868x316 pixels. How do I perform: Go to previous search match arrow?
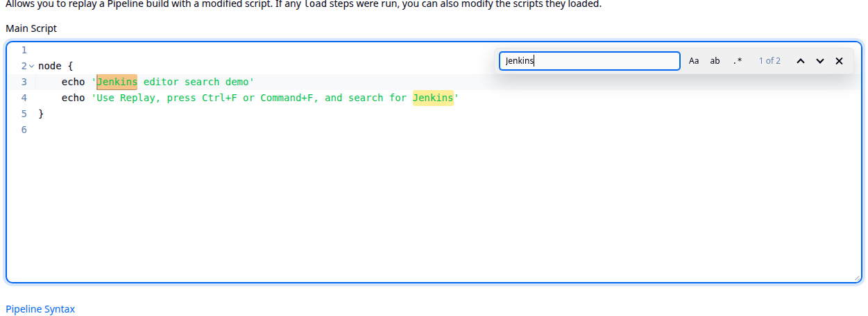(801, 61)
